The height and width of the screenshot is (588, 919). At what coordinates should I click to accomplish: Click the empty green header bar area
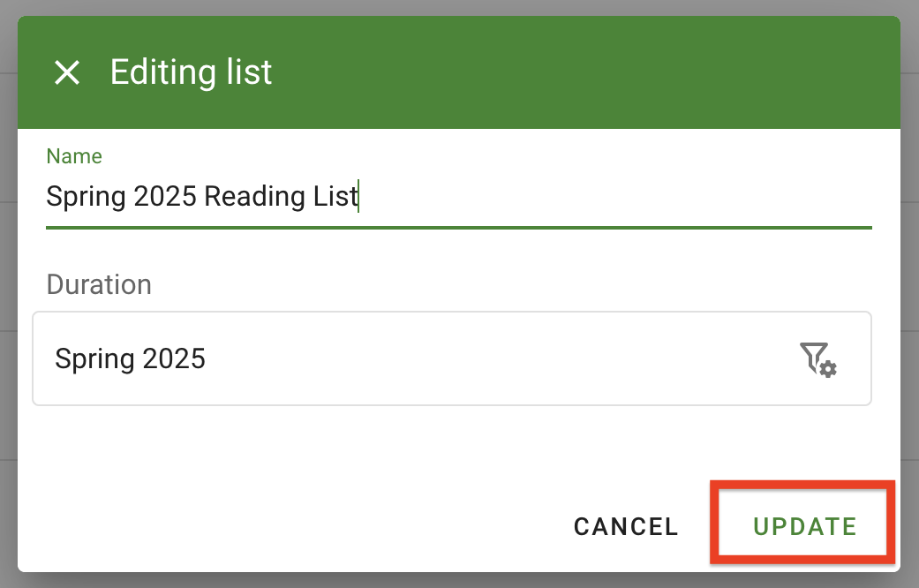click(x=583, y=72)
